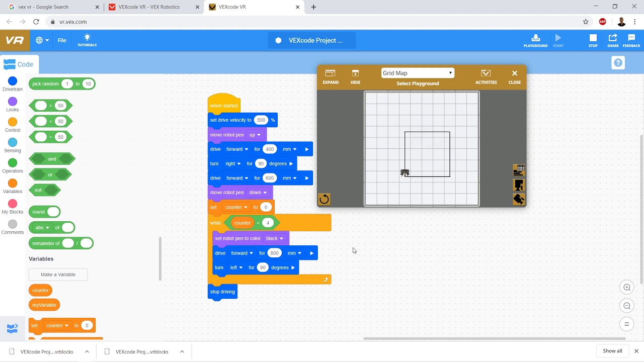Select the Looks block category
The image size is (644, 362).
[13, 105]
